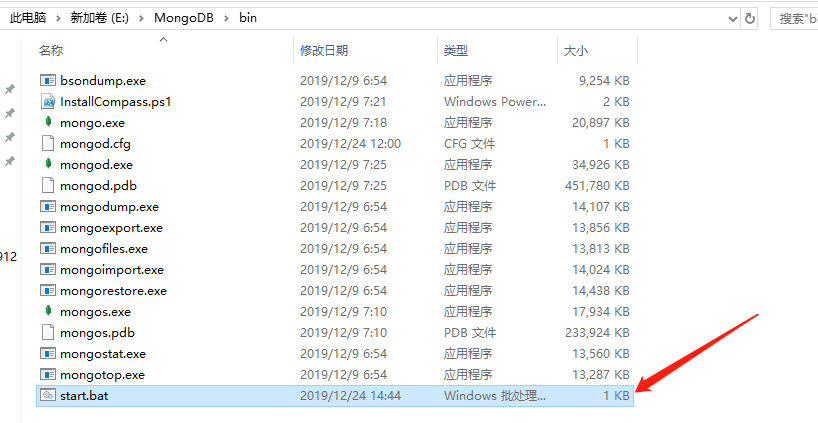Image resolution: width=818 pixels, height=423 pixels.
Task: Click the size 451,780 KB of mongod.pdb
Action: (x=597, y=186)
